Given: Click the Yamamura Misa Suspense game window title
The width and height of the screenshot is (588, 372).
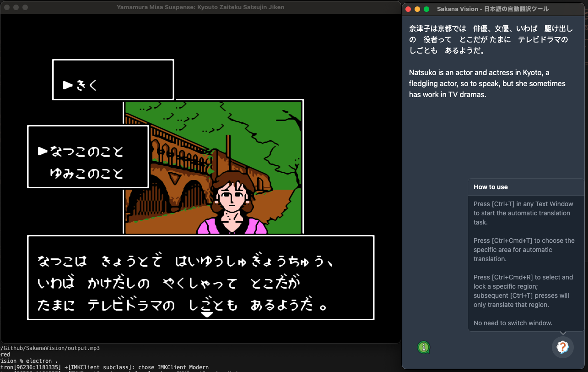Looking at the screenshot, I should (x=200, y=7).
